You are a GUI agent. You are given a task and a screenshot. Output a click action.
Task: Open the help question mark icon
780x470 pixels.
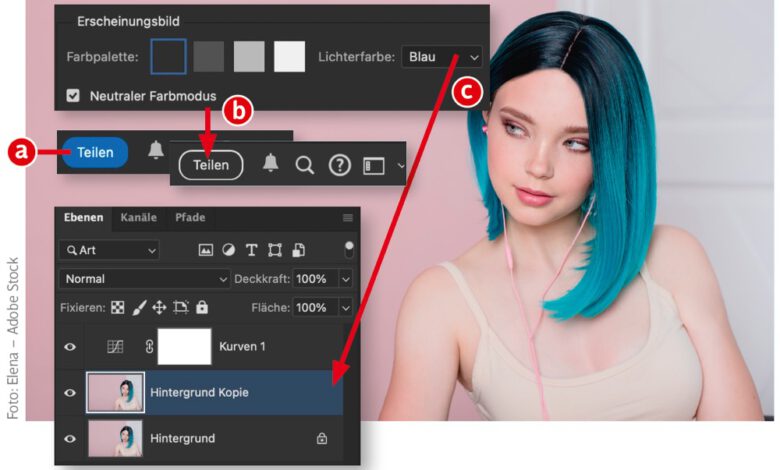click(340, 165)
